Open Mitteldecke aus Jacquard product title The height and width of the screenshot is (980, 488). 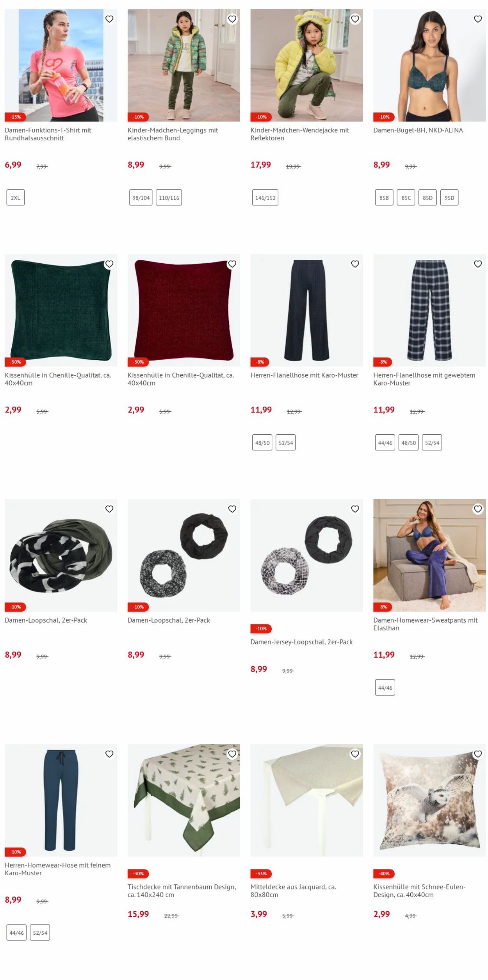click(x=293, y=891)
